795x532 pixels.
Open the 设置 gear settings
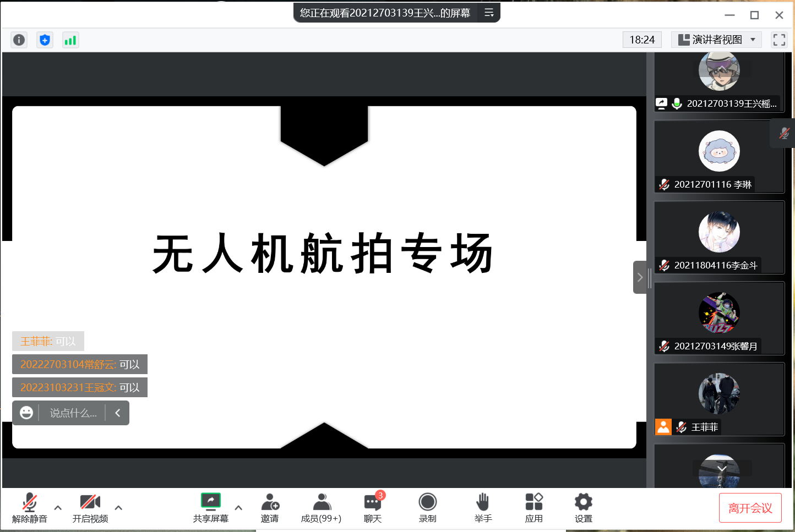pyautogui.click(x=583, y=507)
